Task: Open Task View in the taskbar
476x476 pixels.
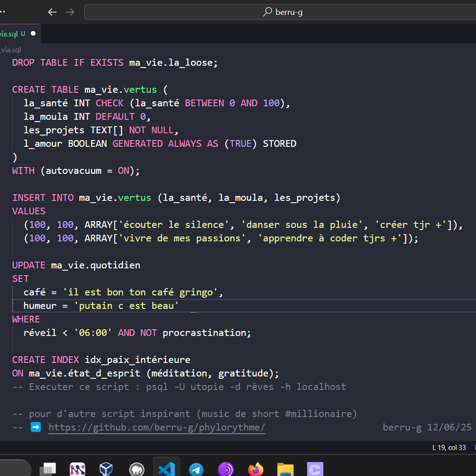Action: tap(48, 469)
